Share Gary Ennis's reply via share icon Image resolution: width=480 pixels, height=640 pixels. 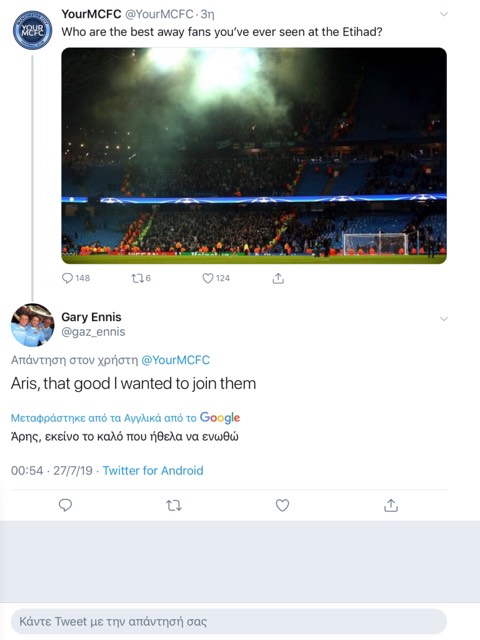pos(391,505)
